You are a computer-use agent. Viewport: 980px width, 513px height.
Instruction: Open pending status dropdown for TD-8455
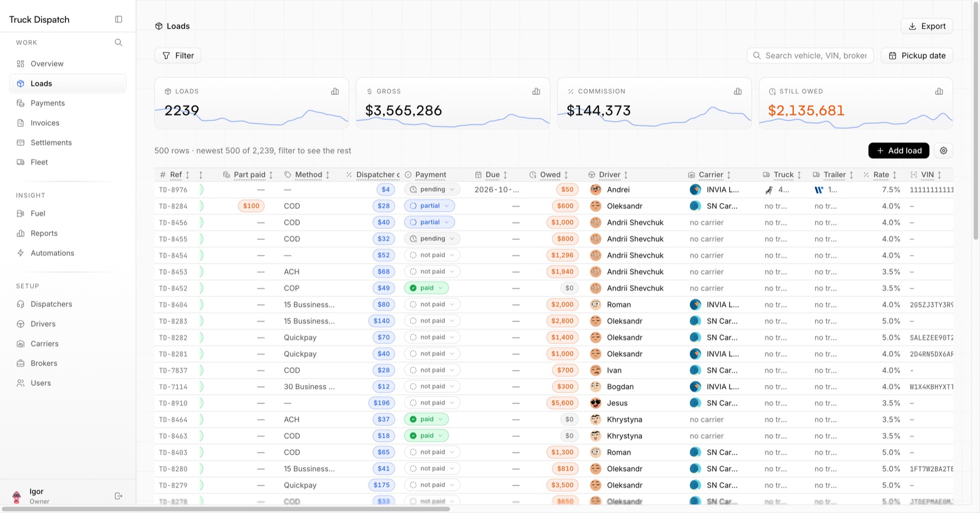(432, 238)
